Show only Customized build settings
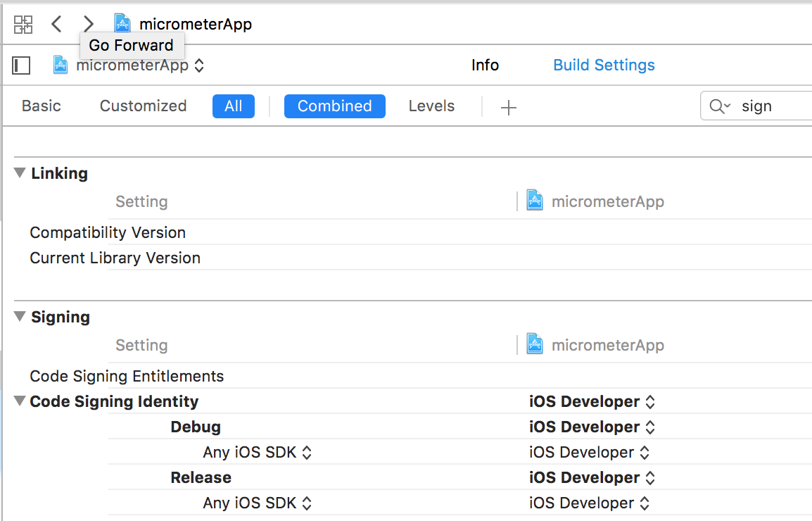This screenshot has width=812, height=521. coord(143,106)
